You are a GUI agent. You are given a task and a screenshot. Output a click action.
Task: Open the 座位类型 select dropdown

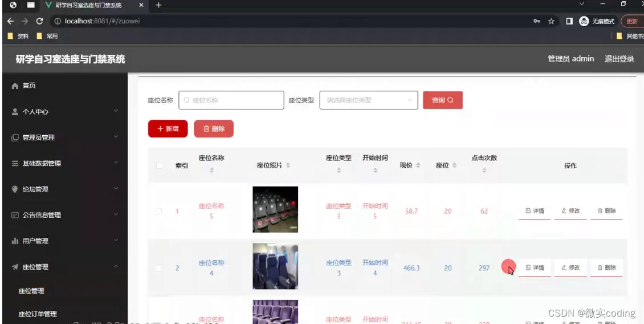pos(368,100)
